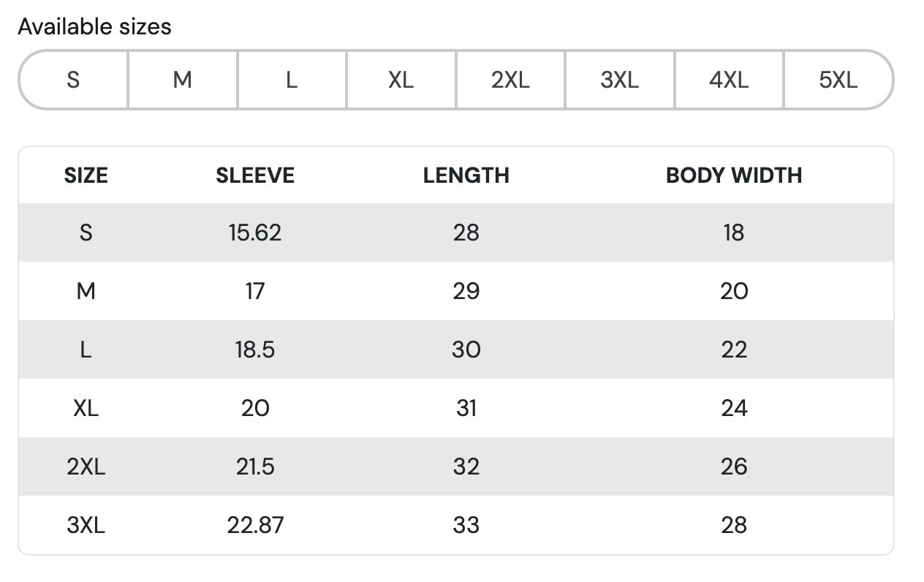Click length value 30 in the L row
Image resolution: width=924 pixels, height=582 pixels.
coord(466,349)
